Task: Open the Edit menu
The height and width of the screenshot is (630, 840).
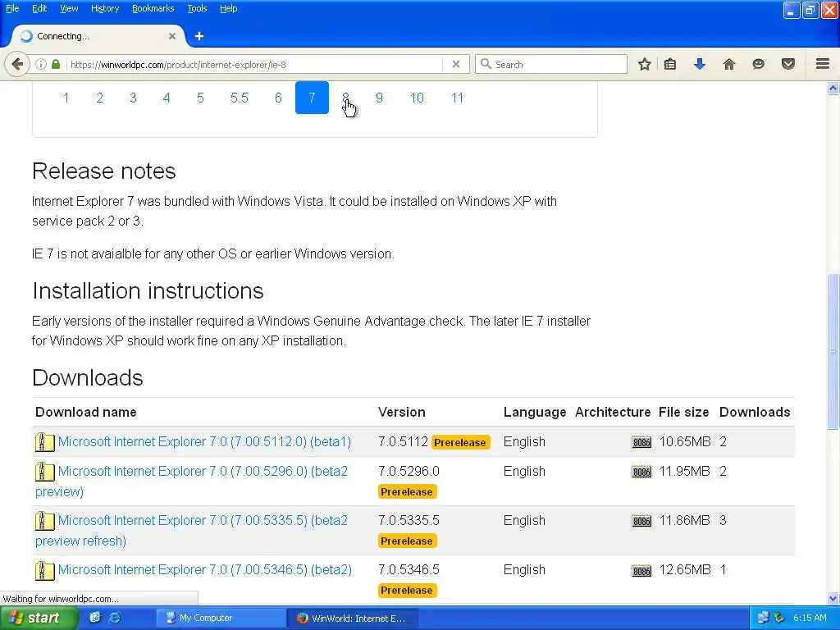Action: tap(39, 8)
